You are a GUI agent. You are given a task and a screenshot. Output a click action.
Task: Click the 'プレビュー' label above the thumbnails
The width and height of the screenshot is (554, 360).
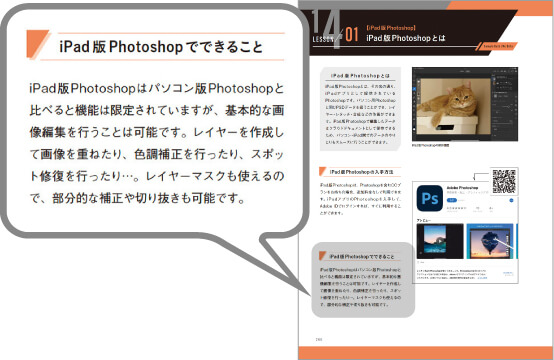click(x=424, y=220)
